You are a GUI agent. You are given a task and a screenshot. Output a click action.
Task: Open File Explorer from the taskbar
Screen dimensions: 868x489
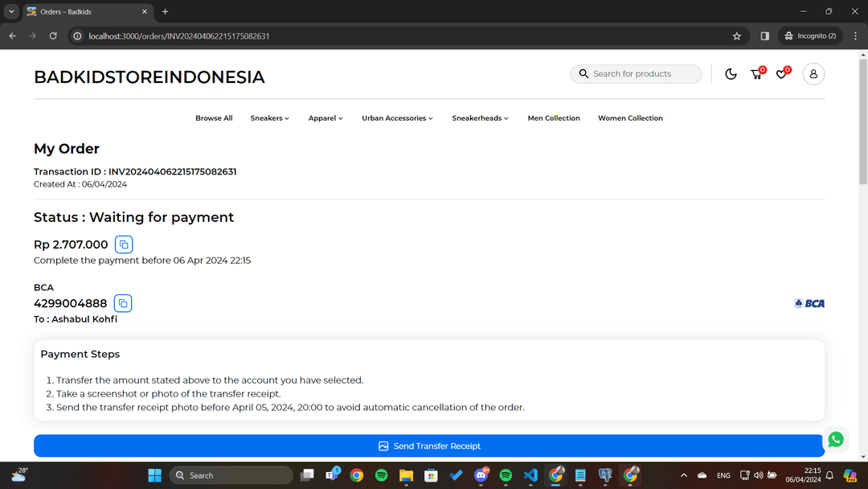point(407,475)
